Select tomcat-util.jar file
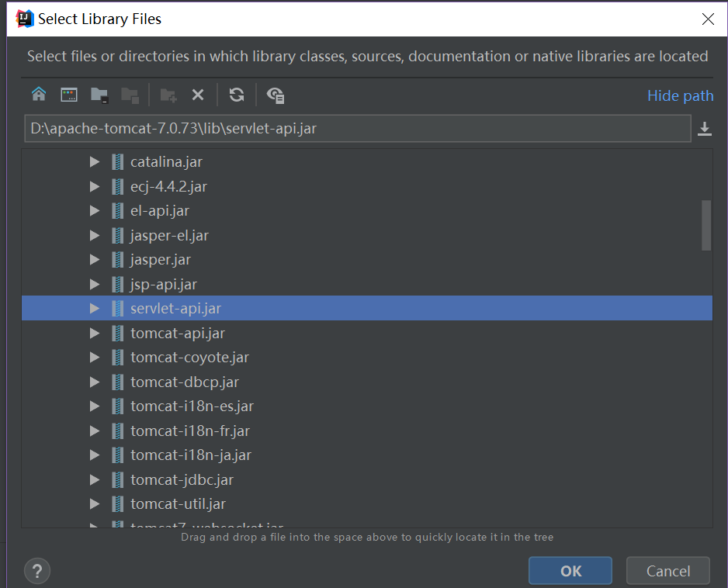The height and width of the screenshot is (588, 728). point(179,504)
